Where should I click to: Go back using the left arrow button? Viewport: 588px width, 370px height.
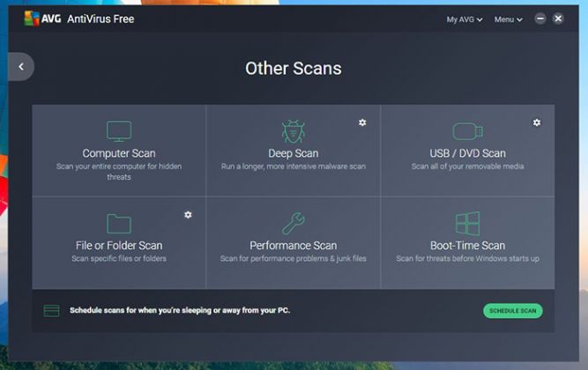tap(20, 67)
